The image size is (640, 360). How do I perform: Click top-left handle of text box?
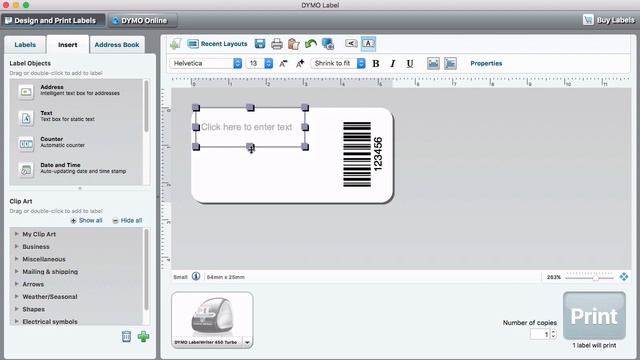pos(196,108)
